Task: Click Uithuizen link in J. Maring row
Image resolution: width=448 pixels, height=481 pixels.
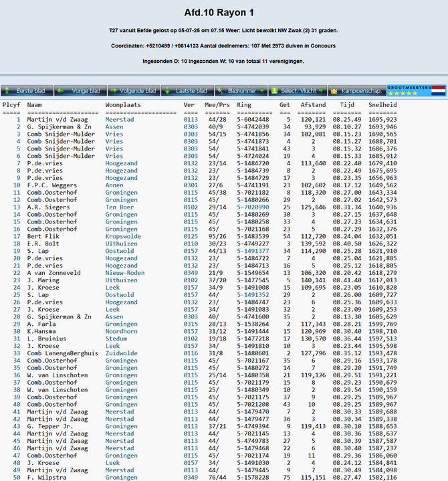Action: click(x=122, y=280)
